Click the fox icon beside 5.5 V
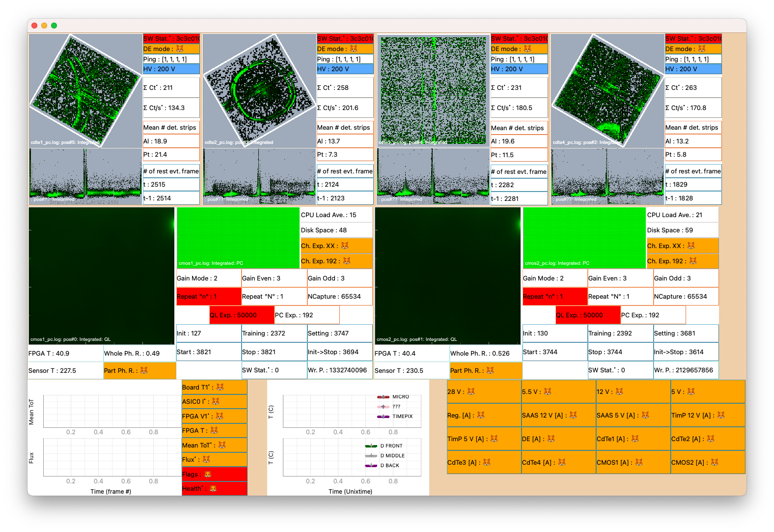Image resolution: width=774 pixels, height=532 pixels. [548, 392]
